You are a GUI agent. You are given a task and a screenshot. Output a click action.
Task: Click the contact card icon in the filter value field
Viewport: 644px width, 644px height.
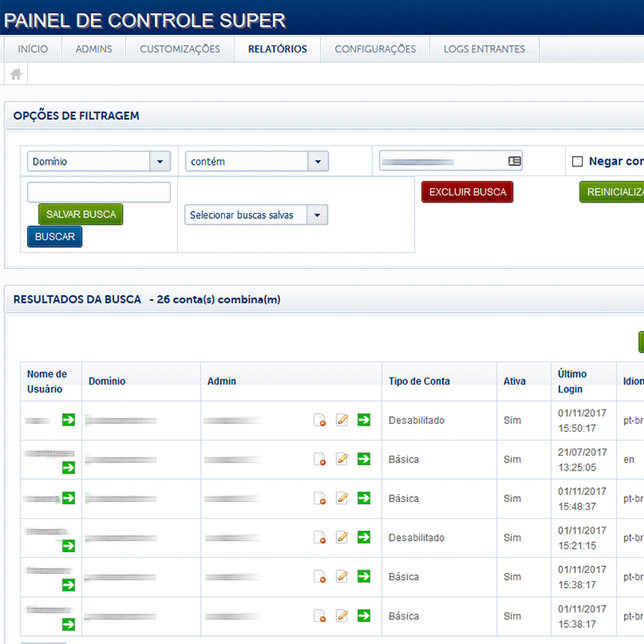point(514,161)
